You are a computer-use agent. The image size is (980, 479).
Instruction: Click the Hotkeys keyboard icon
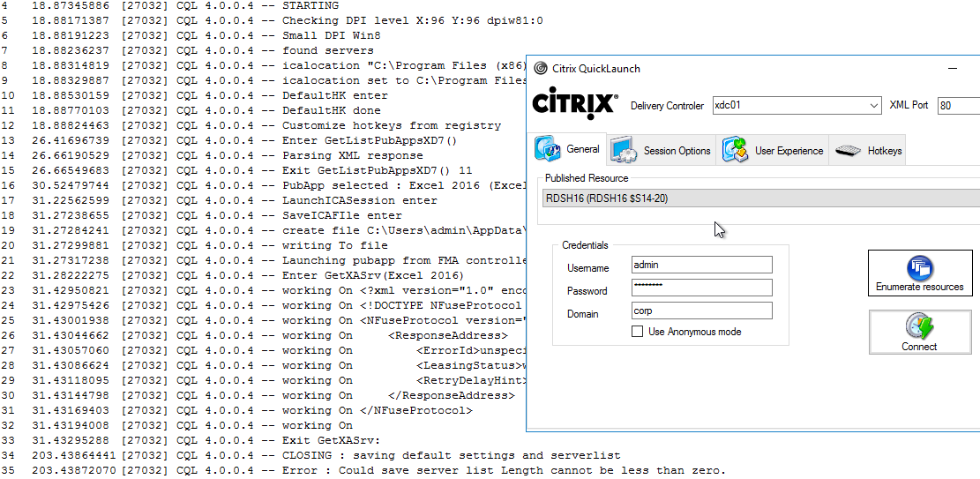[848, 151]
